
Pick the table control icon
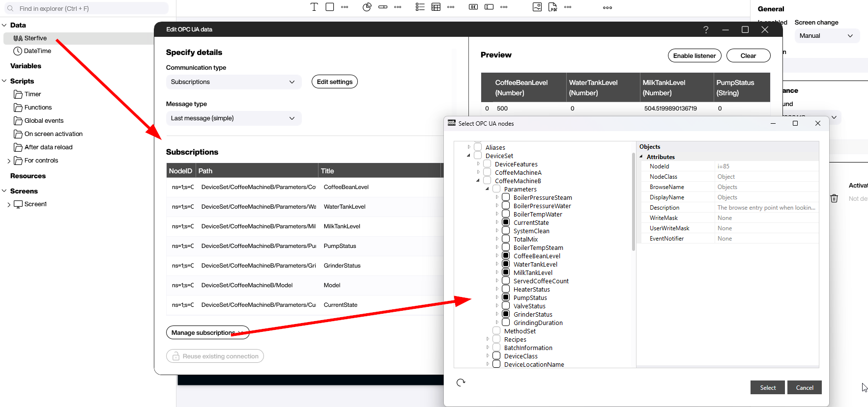[x=436, y=7]
